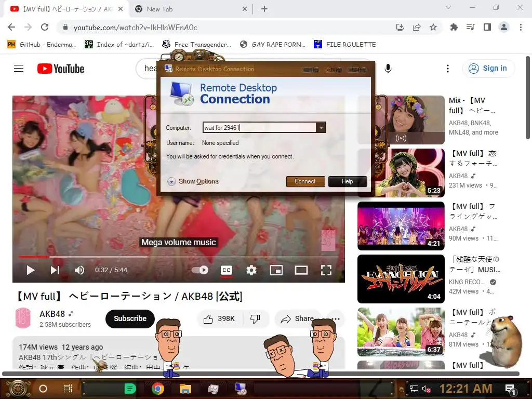
Task: Skip to the next video
Action: click(x=55, y=270)
